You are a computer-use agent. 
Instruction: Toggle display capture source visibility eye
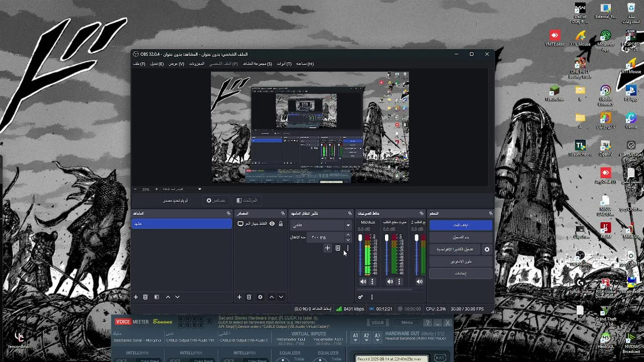[x=272, y=224]
